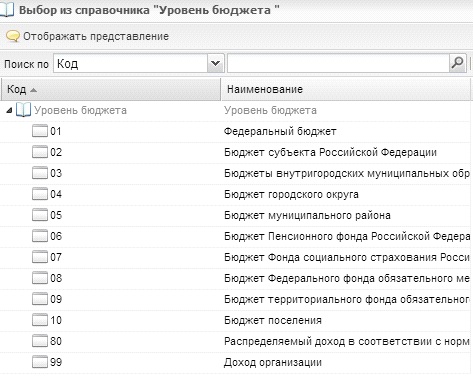
Task: Select code '01' in the tree
Action: (56, 131)
